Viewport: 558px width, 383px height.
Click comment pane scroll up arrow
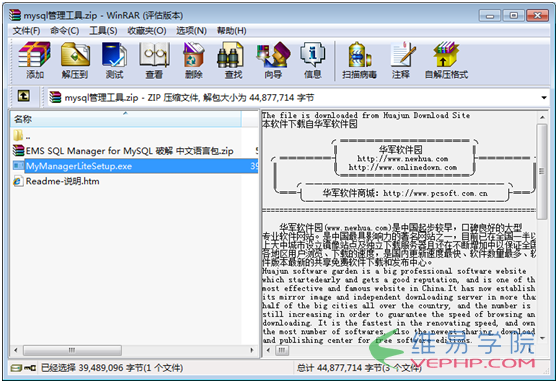pos(542,117)
